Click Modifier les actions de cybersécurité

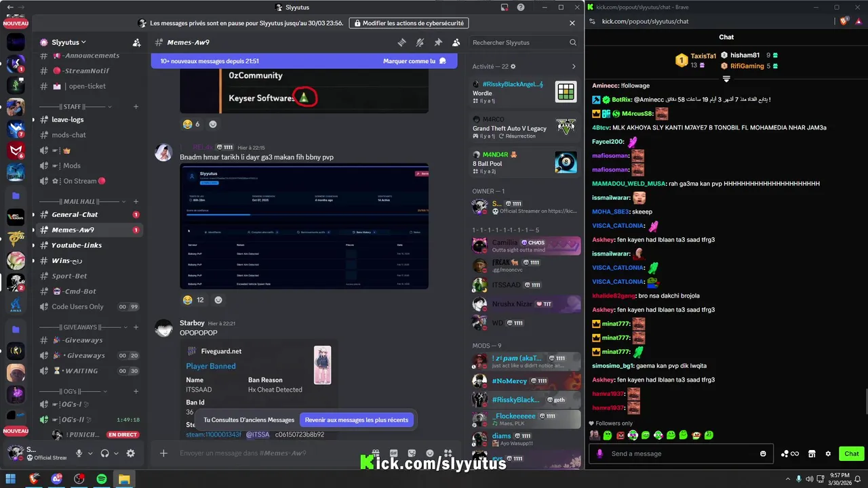click(409, 23)
